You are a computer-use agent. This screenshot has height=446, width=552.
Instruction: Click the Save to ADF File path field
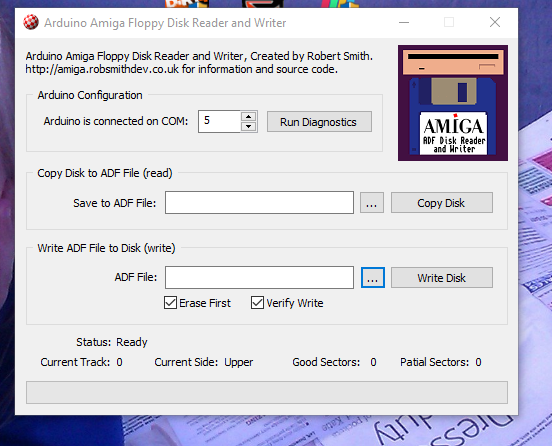259,202
